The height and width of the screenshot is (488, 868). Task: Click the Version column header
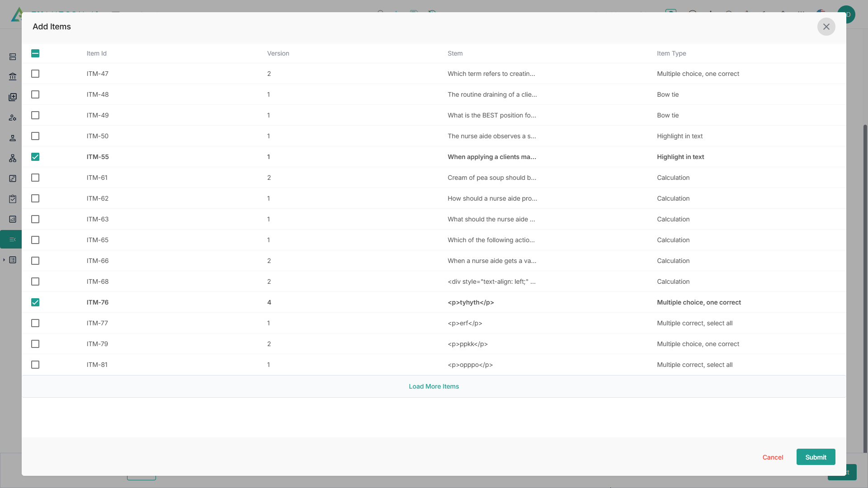point(278,53)
